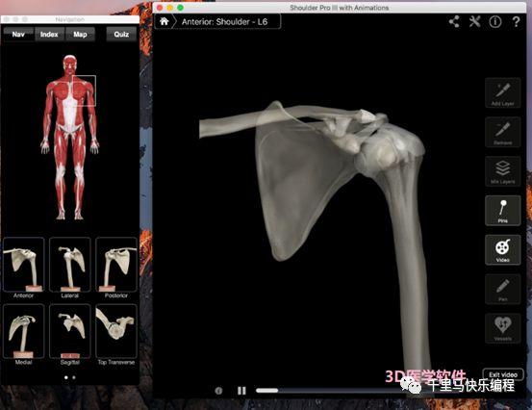532x410 pixels.
Task: Select the Medial view thumbnail
Action: (23, 331)
